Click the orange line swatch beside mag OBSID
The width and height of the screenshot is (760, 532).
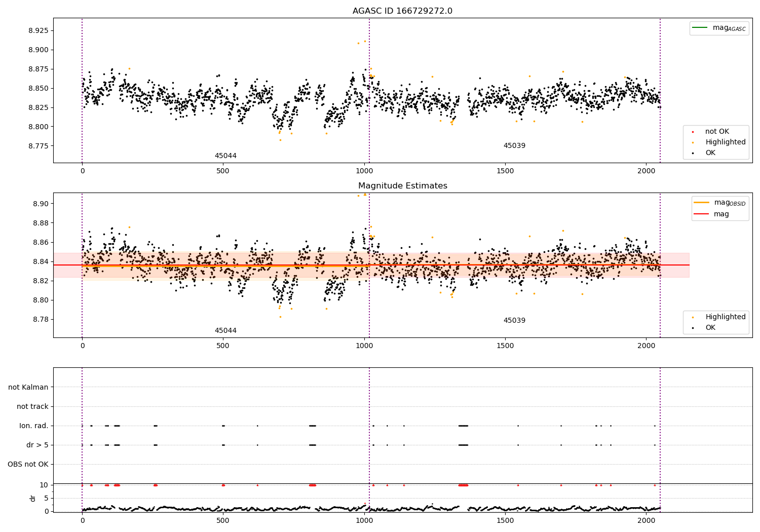tap(701, 203)
